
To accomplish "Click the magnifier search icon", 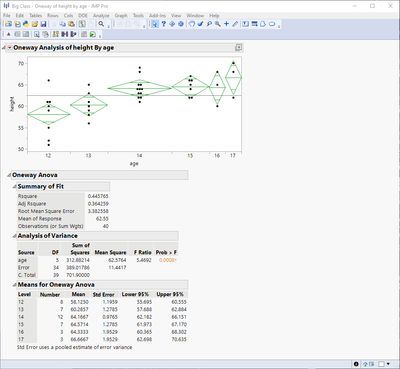I will pos(101,24).
